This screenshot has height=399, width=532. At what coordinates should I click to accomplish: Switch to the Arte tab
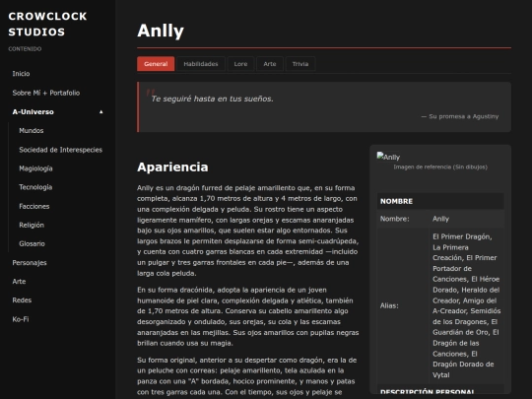point(270,64)
